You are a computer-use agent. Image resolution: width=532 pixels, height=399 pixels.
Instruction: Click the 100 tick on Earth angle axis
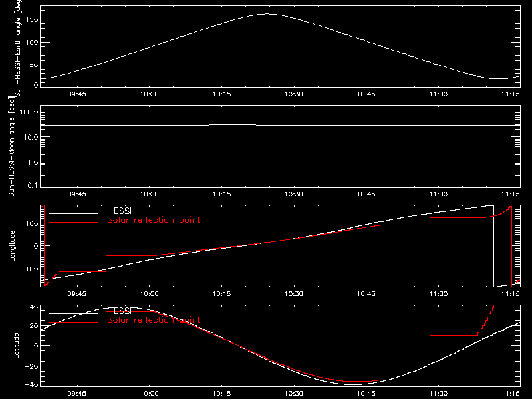pyautogui.click(x=31, y=42)
